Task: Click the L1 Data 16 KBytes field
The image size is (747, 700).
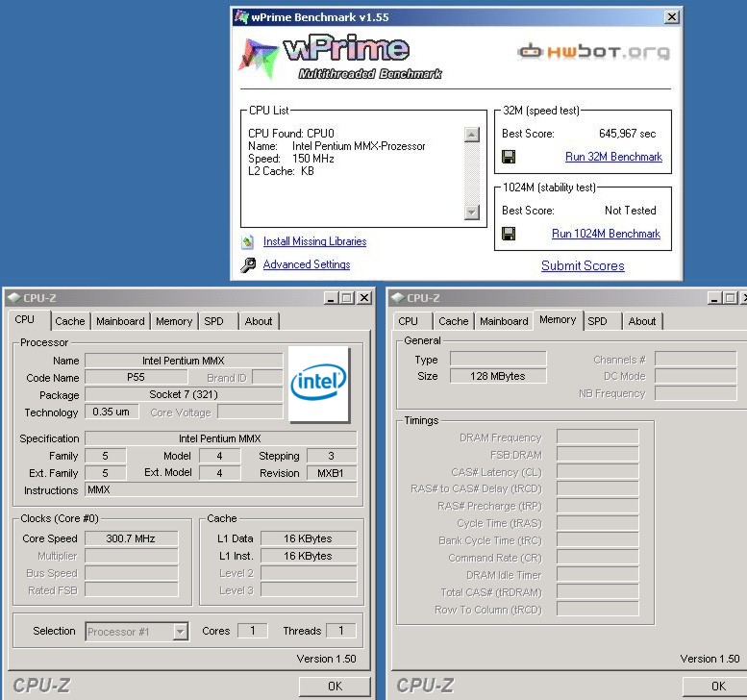Action: click(309, 538)
